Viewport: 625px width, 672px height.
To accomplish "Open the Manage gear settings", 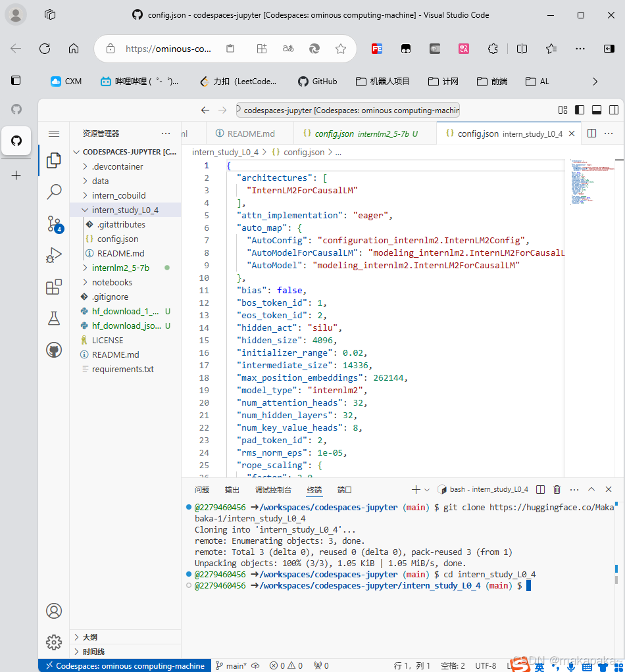I will click(54, 642).
